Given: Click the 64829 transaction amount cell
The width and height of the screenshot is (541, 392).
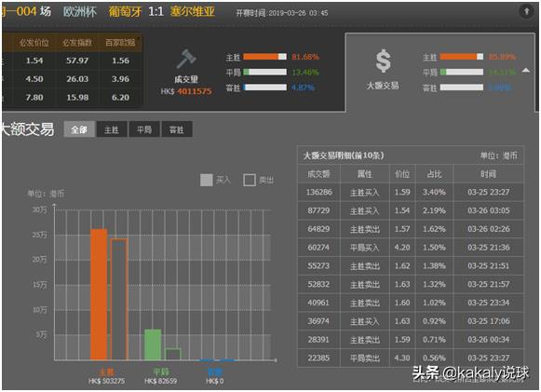Looking at the screenshot, I should coord(318,229).
